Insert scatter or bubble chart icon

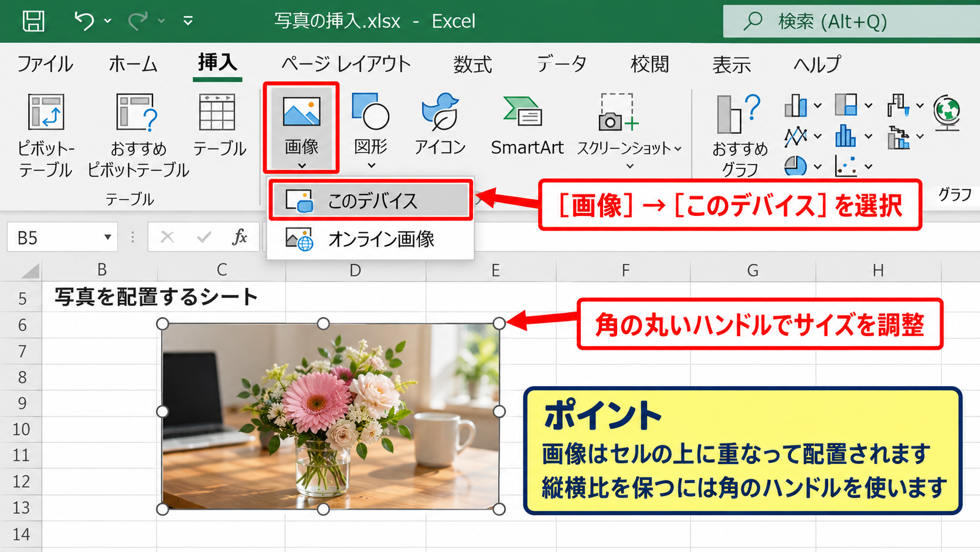(846, 166)
